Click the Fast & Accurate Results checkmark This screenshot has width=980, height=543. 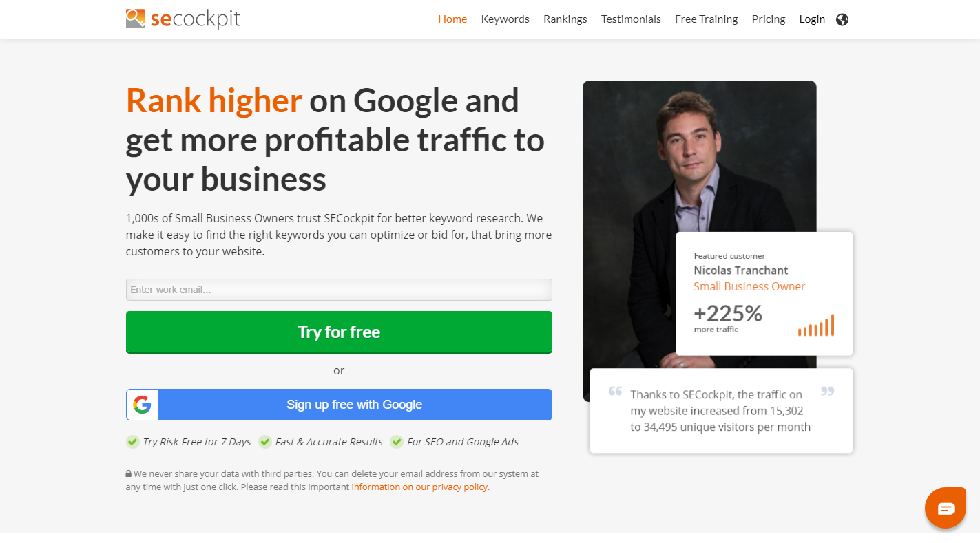click(x=265, y=442)
